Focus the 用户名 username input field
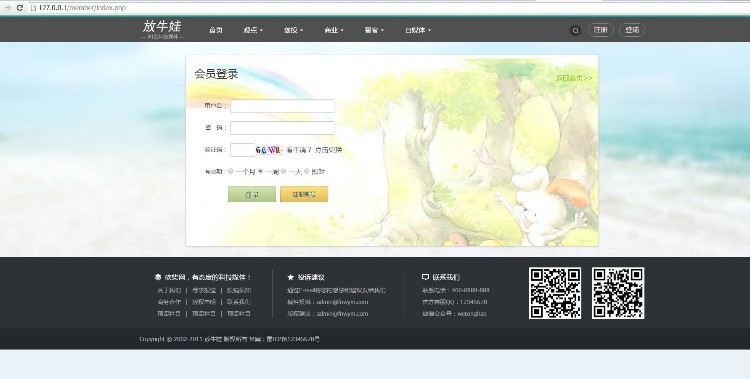This screenshot has height=379, width=750. 282,106
